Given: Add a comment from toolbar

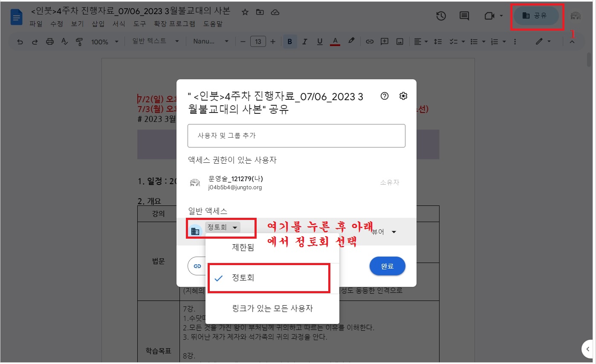Looking at the screenshot, I should click(x=385, y=41).
